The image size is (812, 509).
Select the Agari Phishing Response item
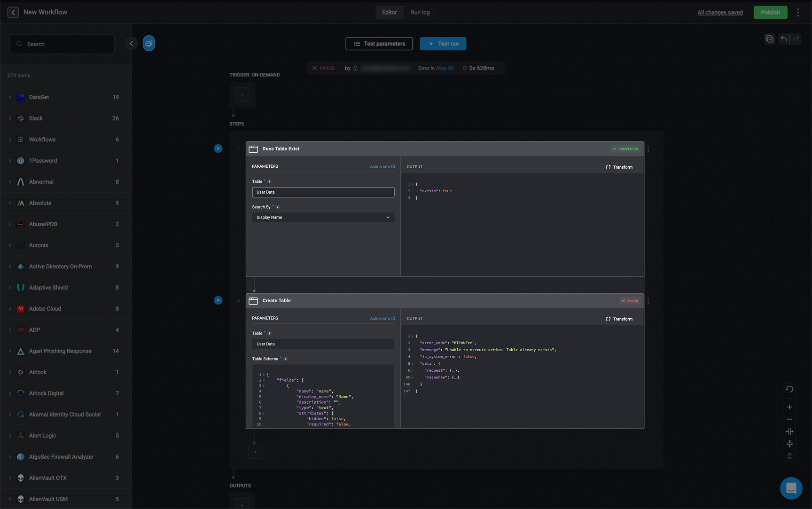[66, 351]
